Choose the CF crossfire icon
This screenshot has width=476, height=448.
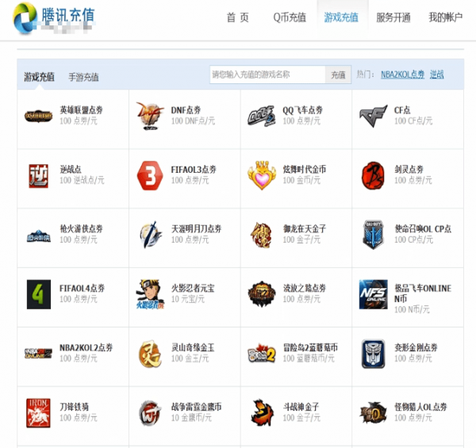(x=373, y=116)
